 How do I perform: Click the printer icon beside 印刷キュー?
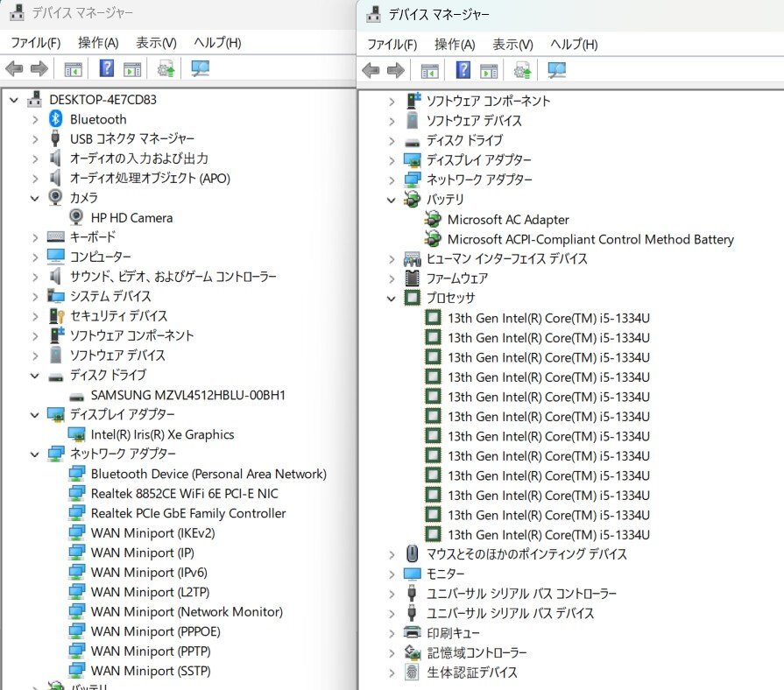[x=412, y=632]
